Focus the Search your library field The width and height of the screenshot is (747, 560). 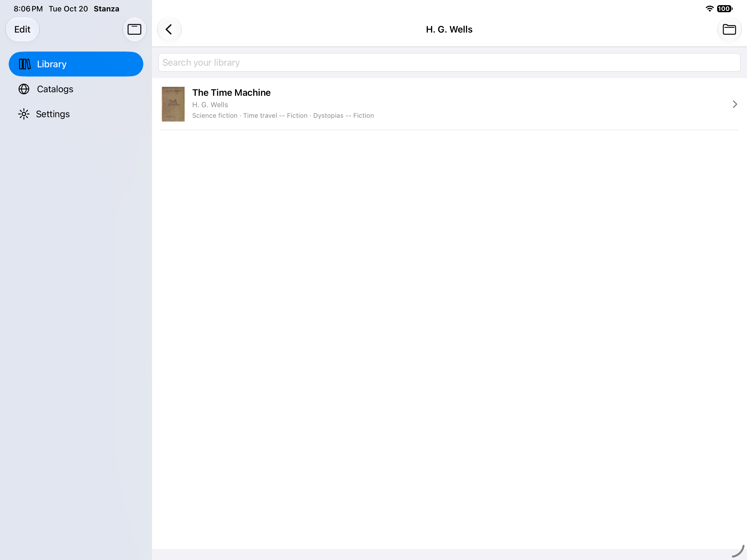449,62
